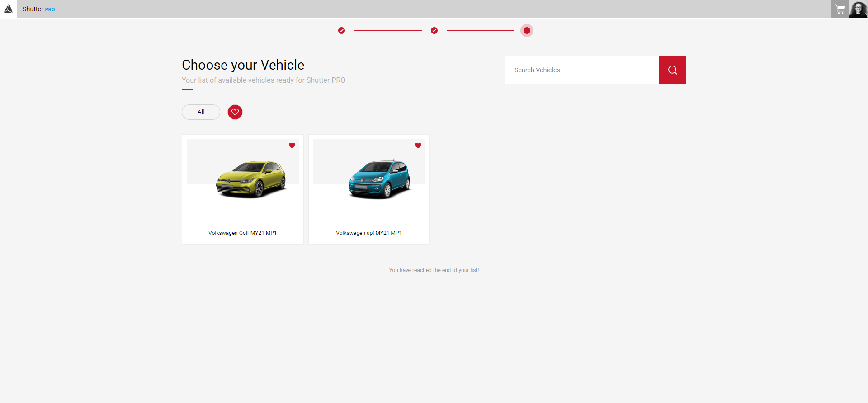Open the shopping cart icon

pyautogui.click(x=840, y=9)
